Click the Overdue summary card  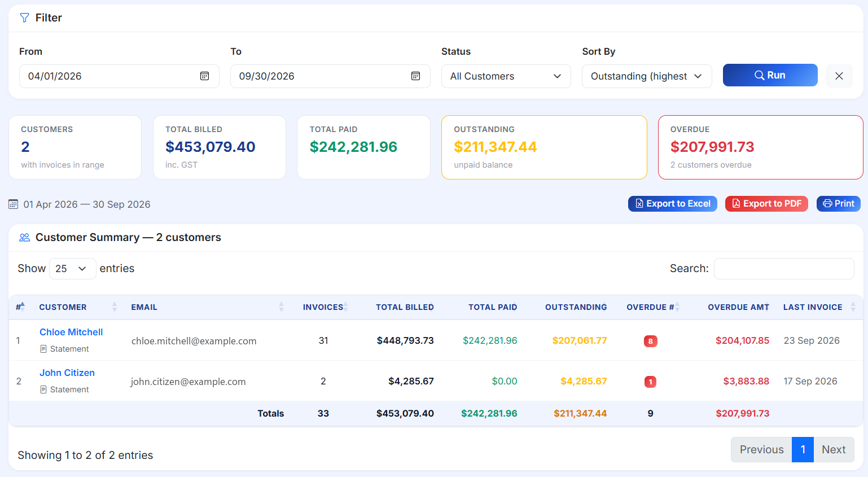(x=761, y=147)
